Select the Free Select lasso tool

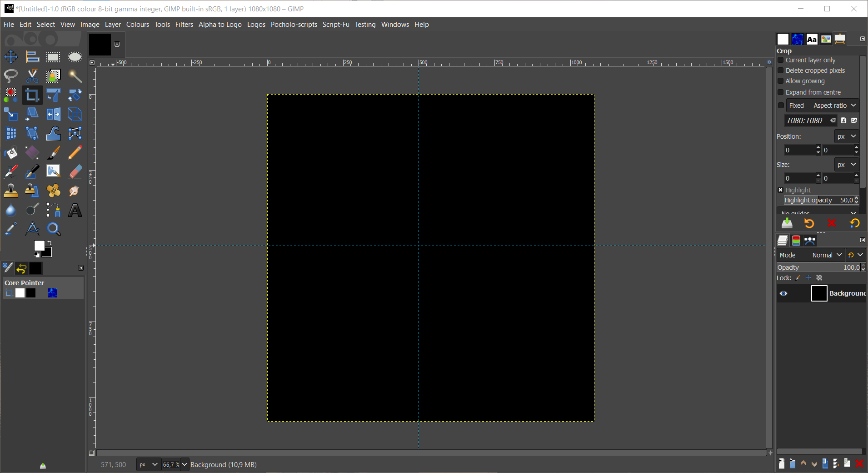pos(11,76)
